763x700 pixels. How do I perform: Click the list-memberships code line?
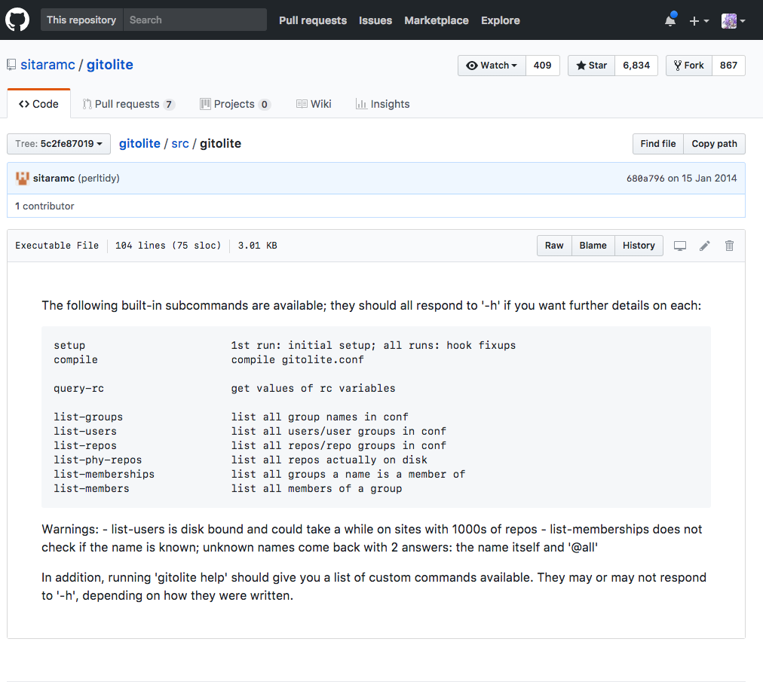coord(259,474)
